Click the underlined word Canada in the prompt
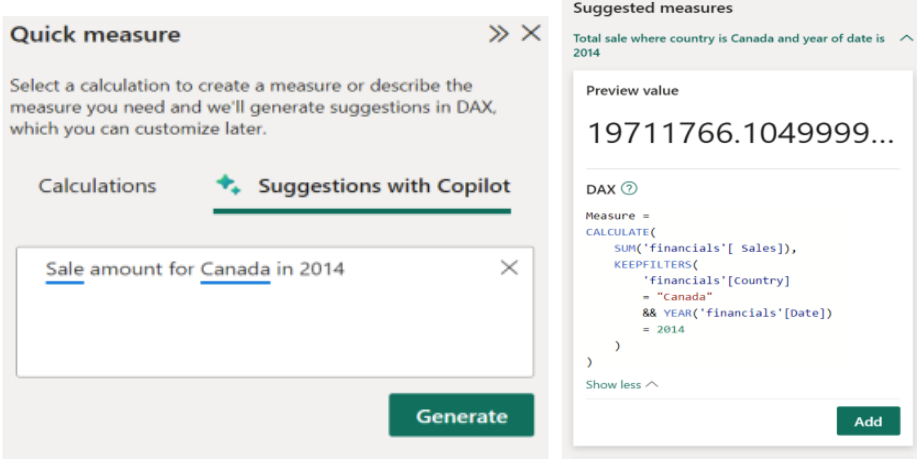 235,269
